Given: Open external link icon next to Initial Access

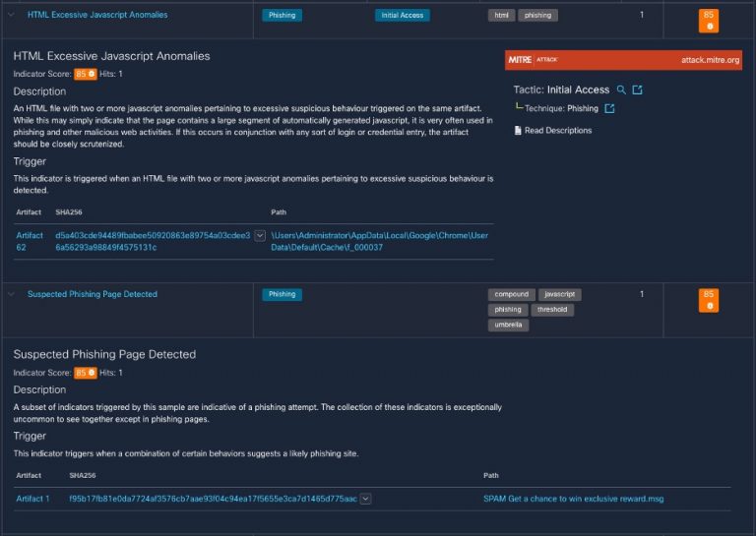Looking at the screenshot, I should [638, 90].
